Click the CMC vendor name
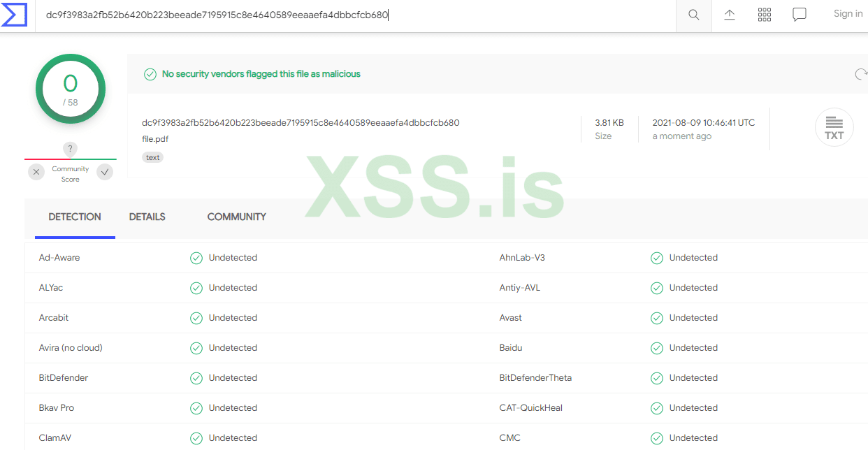The height and width of the screenshot is (450, 868). pos(510,438)
